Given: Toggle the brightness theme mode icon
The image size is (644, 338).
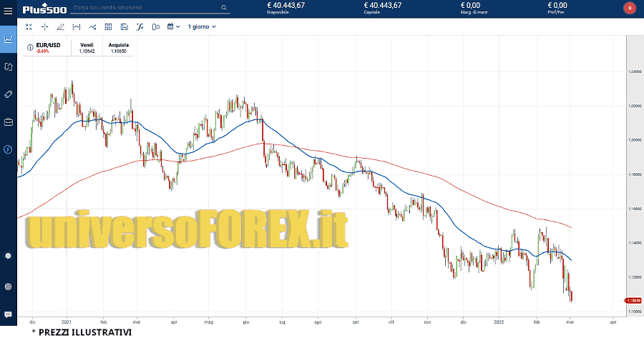Looking at the screenshot, I should pos(8,256).
